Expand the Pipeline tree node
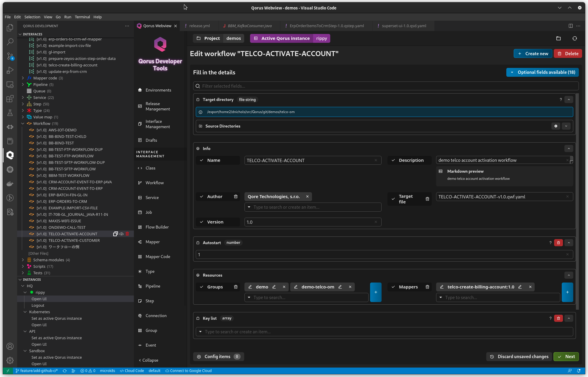 tap(23, 84)
